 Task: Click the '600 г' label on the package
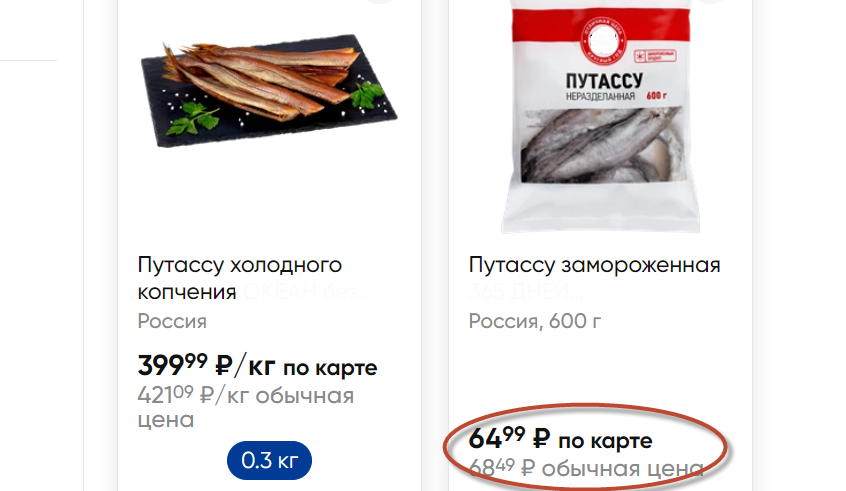tap(656, 96)
